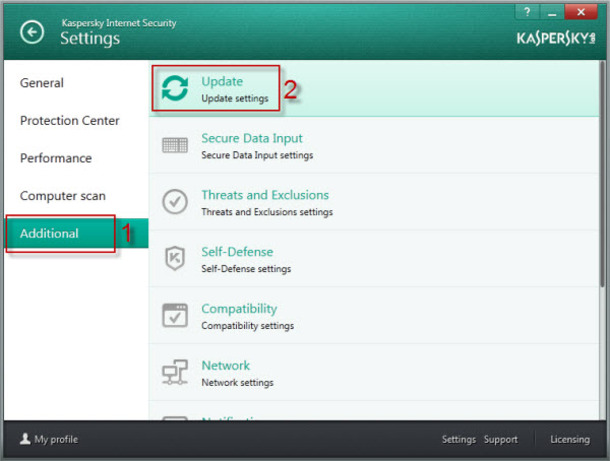Open the Network heading link
610x461 pixels.
[225, 365]
